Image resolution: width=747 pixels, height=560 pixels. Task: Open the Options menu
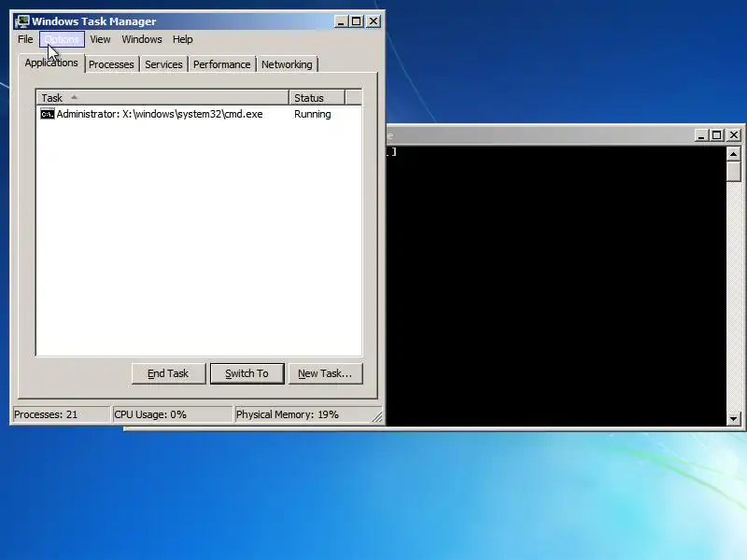(62, 39)
